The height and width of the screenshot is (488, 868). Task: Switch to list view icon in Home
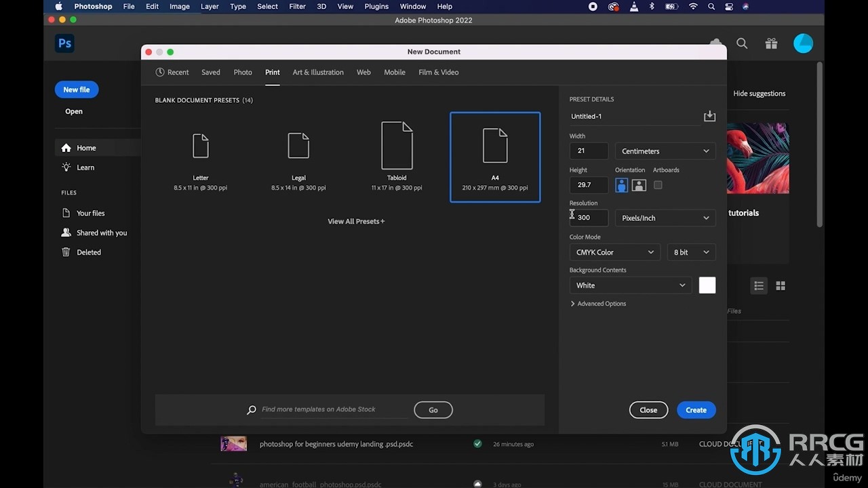[x=759, y=285]
